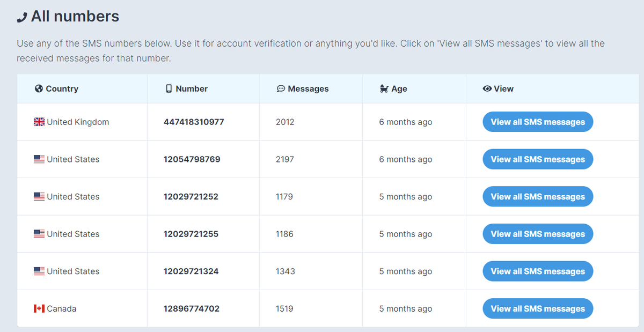Click the All numbers heading
Viewport: 644px width, 332px height.
tap(75, 17)
